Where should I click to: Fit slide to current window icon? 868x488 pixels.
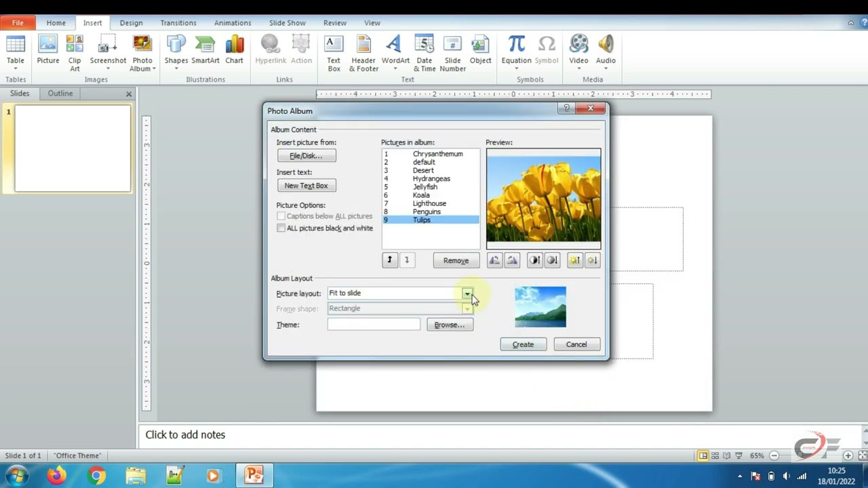(863, 455)
